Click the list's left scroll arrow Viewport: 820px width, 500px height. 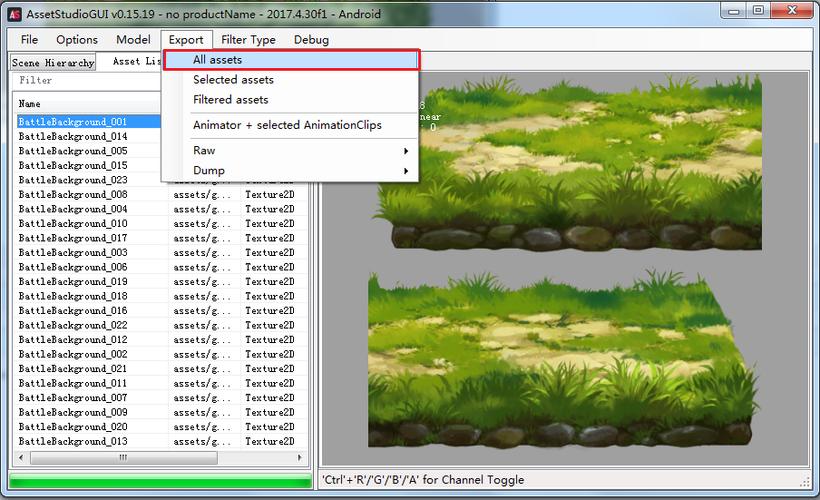click(21, 458)
